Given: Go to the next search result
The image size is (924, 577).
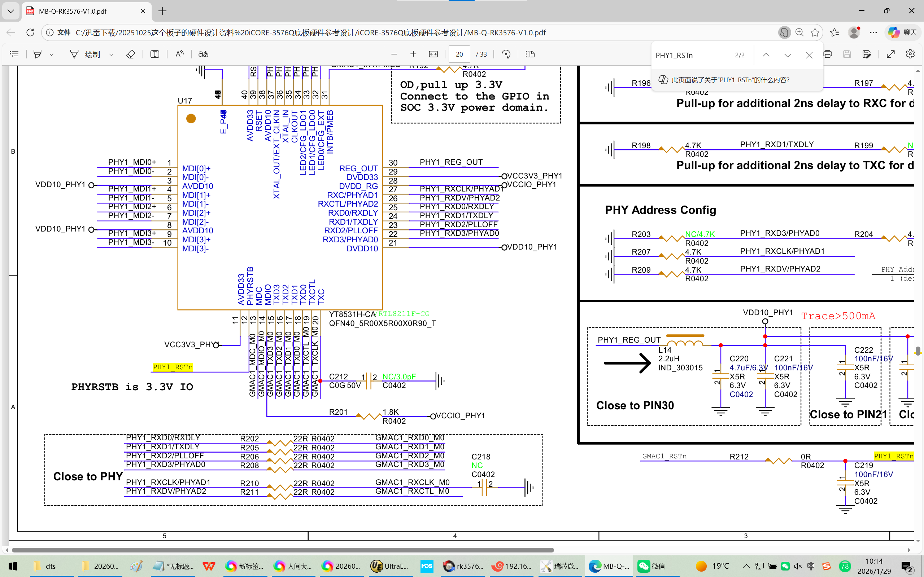Looking at the screenshot, I should tap(787, 55).
